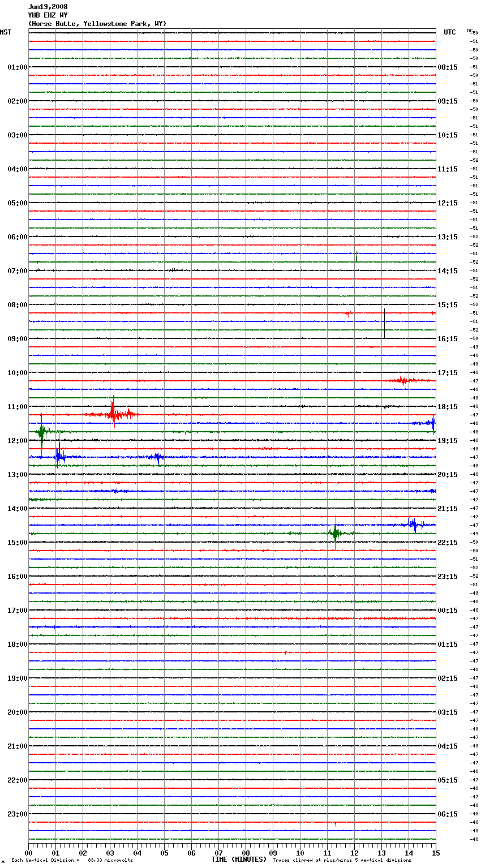Select the 08:00 MST hour label

18,305
